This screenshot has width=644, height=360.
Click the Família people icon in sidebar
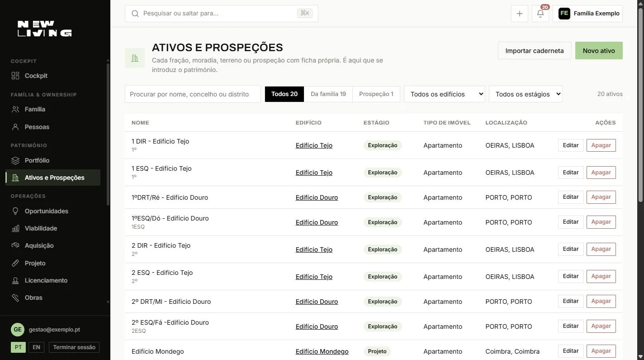(15, 109)
